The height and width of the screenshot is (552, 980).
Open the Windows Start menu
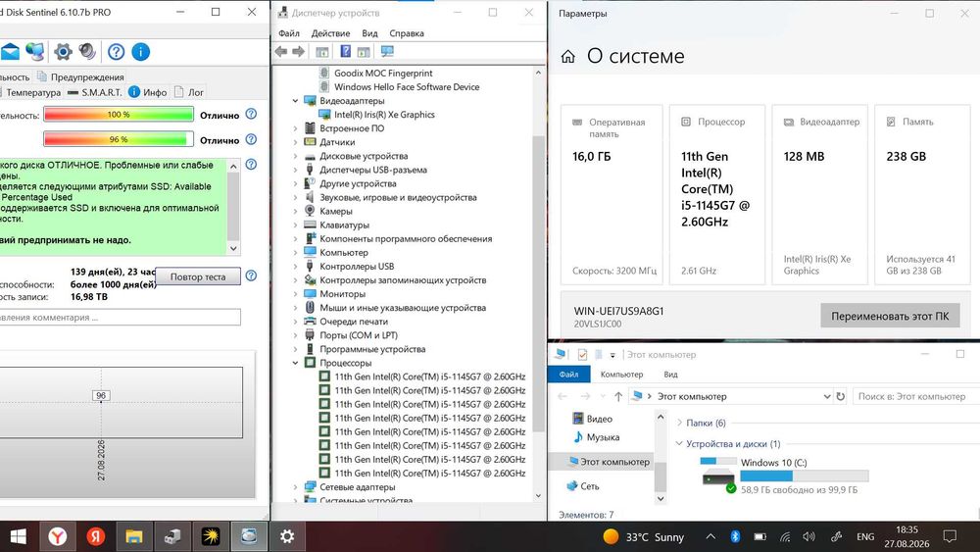point(18,536)
